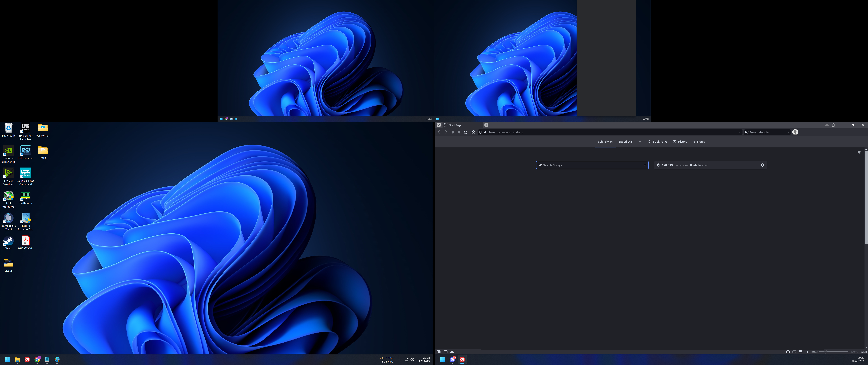Open the volume tray icon
This screenshot has height=365, width=868.
point(412,360)
